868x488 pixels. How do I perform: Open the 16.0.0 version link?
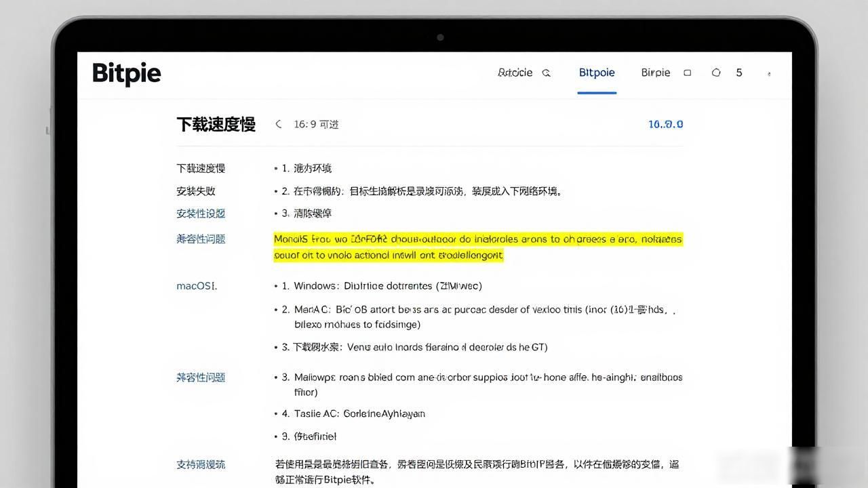666,124
